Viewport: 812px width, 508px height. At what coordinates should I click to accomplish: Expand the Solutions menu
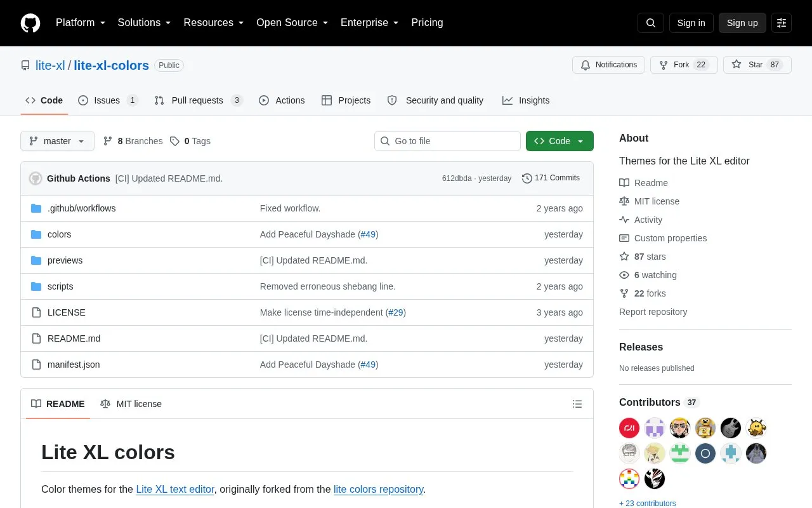[144, 23]
